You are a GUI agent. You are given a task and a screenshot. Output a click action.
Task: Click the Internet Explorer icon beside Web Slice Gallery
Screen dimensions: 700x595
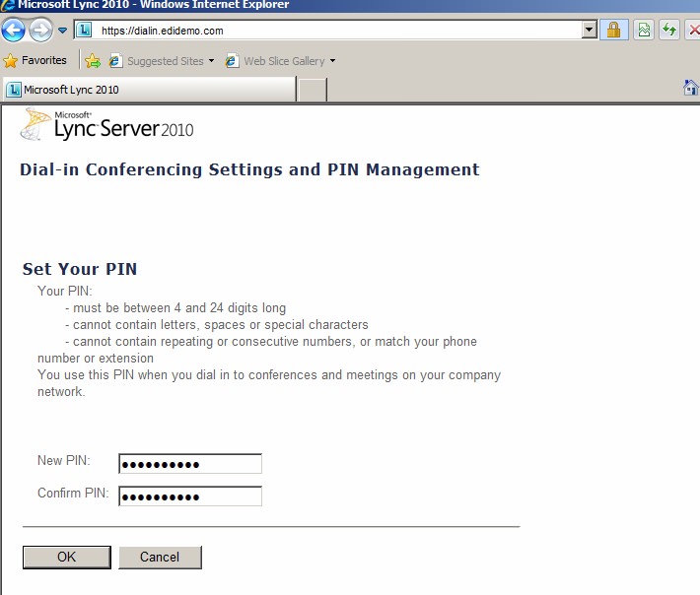(x=232, y=61)
